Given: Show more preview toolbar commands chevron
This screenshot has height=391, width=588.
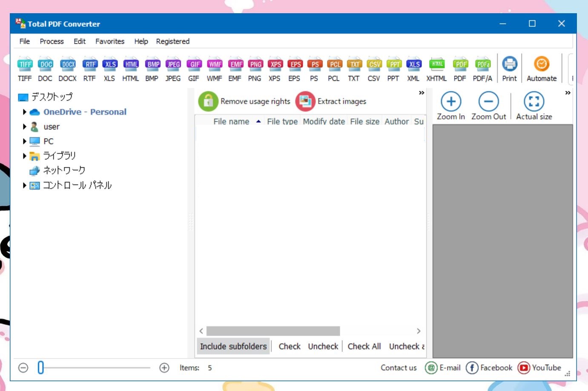Looking at the screenshot, I should [x=568, y=93].
